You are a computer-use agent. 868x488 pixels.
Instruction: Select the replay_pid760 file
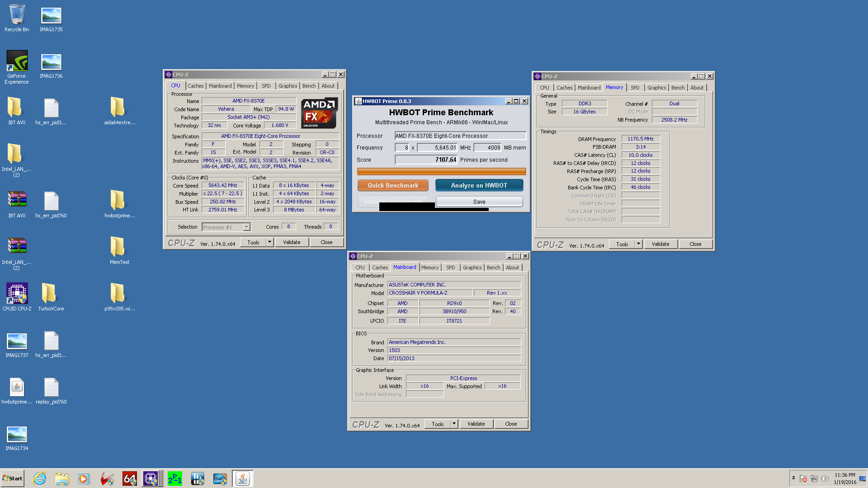click(51, 390)
